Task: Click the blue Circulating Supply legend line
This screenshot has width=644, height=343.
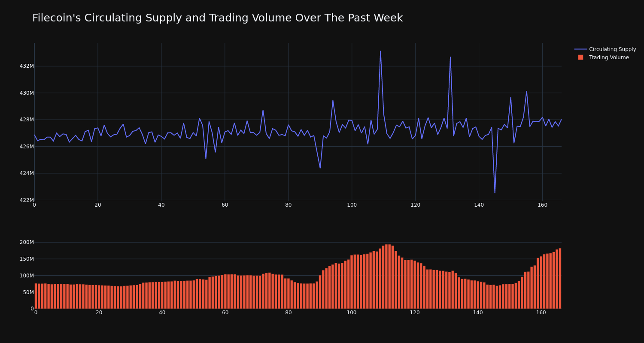Action: point(580,49)
